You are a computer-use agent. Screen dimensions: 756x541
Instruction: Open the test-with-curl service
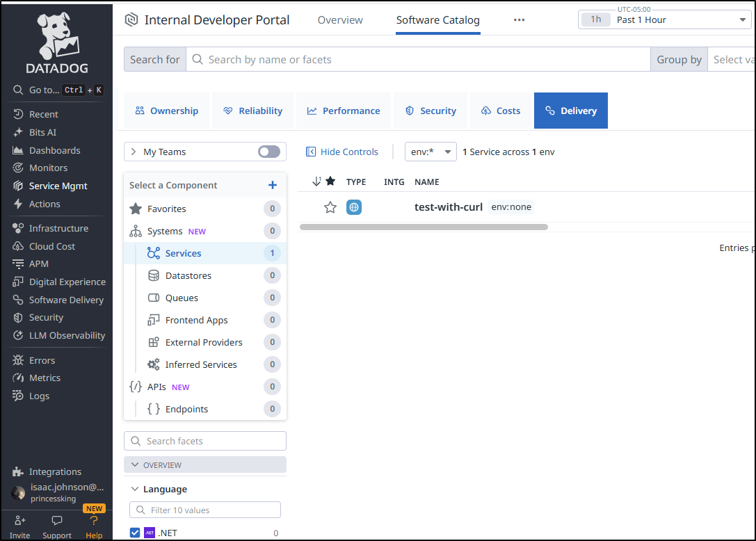[449, 207]
